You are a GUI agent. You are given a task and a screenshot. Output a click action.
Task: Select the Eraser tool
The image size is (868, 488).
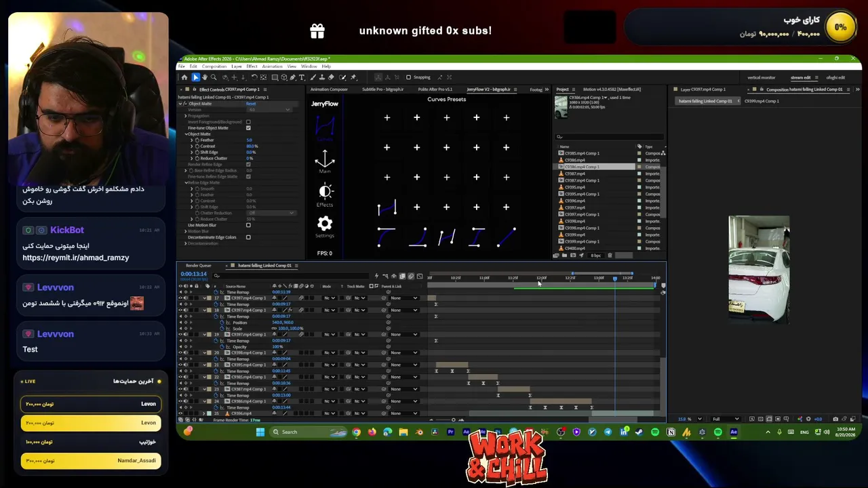point(331,77)
